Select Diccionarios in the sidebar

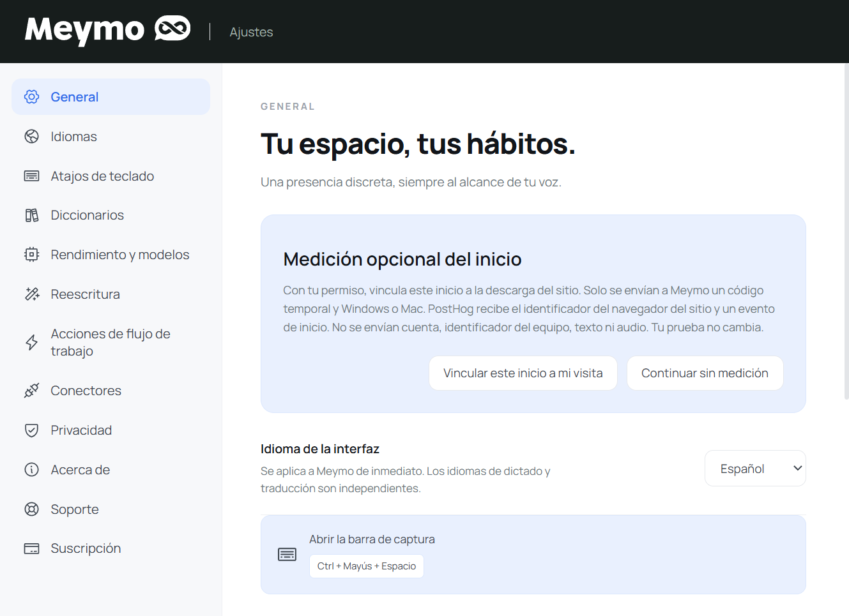click(x=111, y=215)
